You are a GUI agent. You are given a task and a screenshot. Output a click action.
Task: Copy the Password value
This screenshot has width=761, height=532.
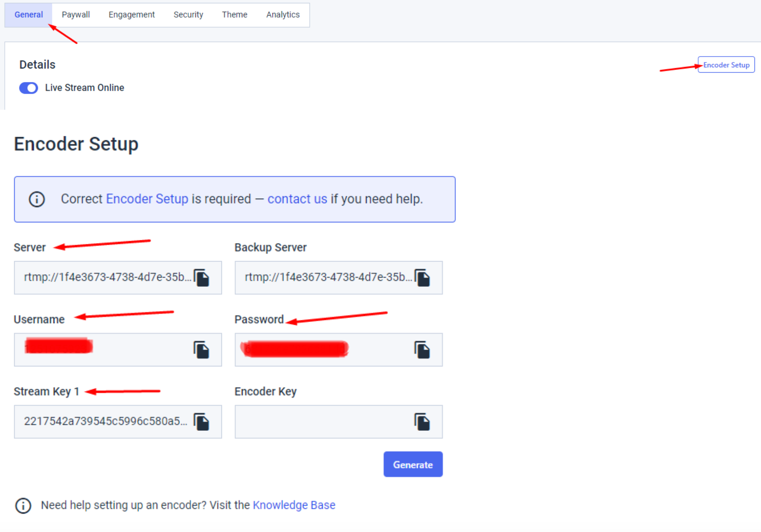pyautogui.click(x=423, y=350)
